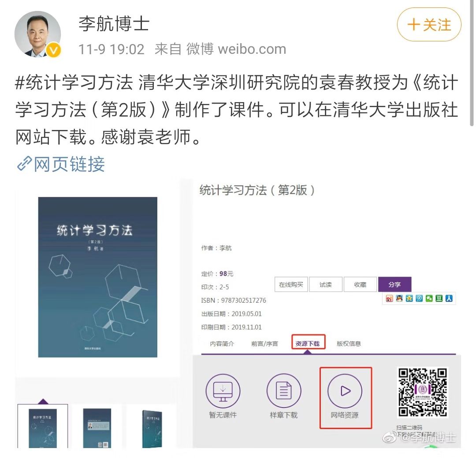Viewport: 476px width, 467px height.
Task: Click the Renren share icon
Action: point(449,298)
